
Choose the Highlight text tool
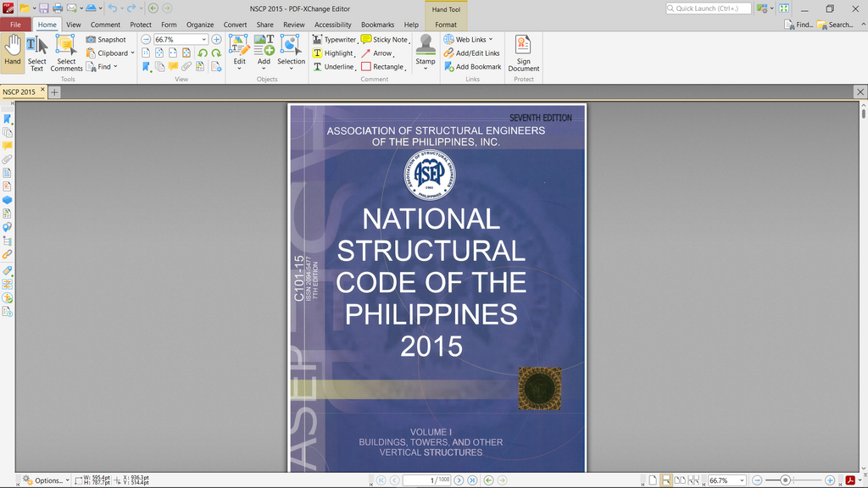click(x=333, y=53)
